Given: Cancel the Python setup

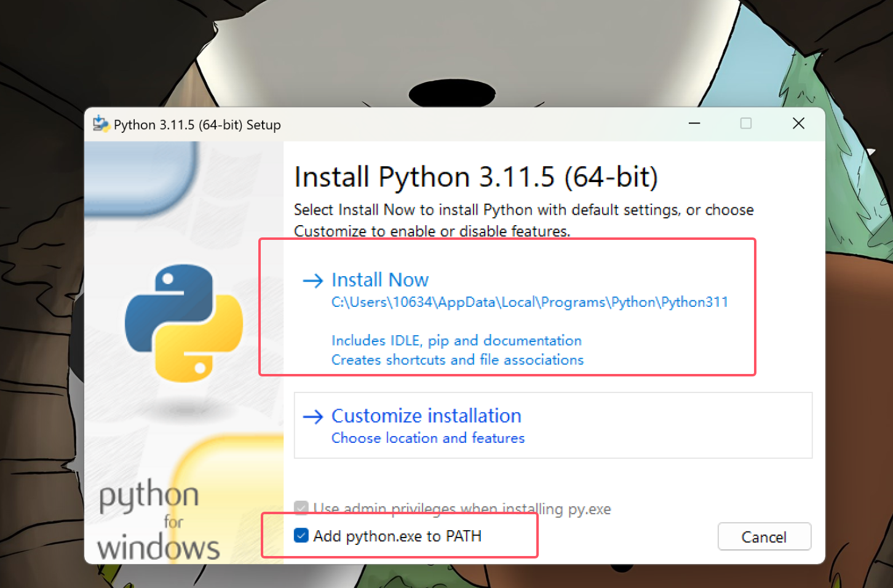Looking at the screenshot, I should tap(764, 537).
